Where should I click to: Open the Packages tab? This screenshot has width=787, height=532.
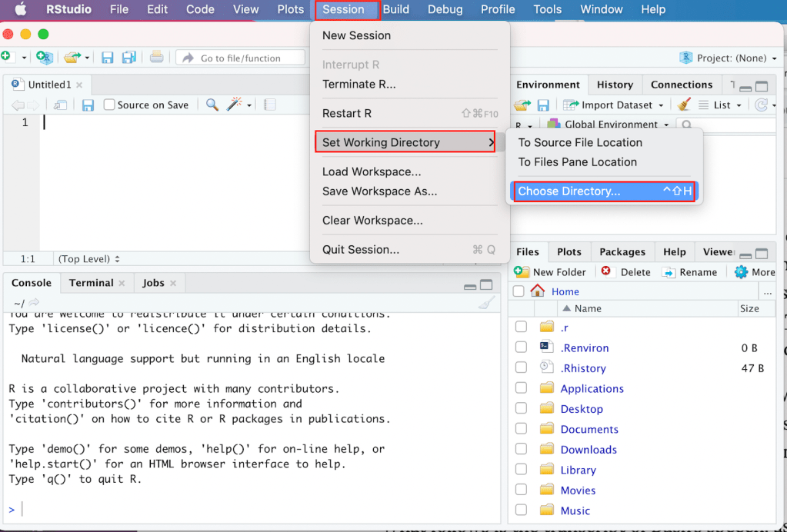[622, 251]
